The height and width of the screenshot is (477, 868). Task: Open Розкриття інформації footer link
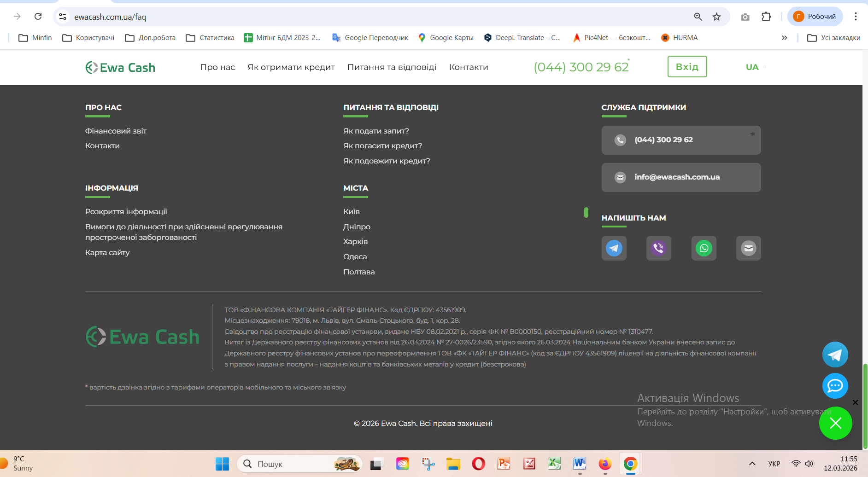tap(126, 212)
